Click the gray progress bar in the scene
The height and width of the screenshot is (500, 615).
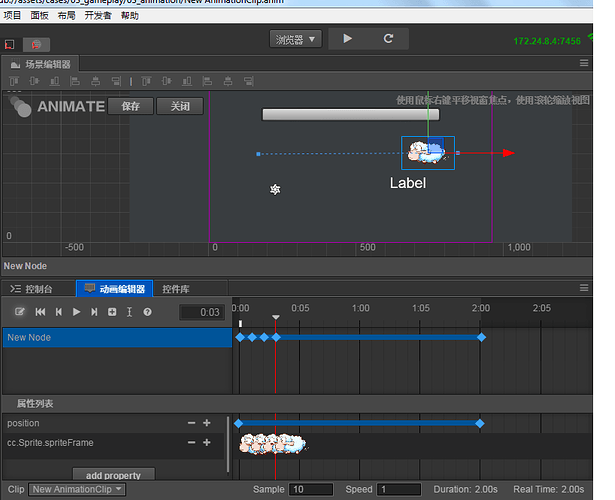351,115
